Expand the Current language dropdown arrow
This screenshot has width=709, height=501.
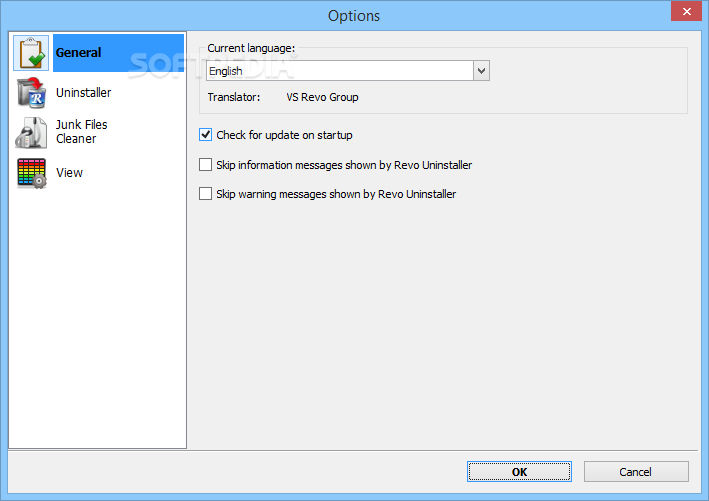pyautogui.click(x=482, y=71)
